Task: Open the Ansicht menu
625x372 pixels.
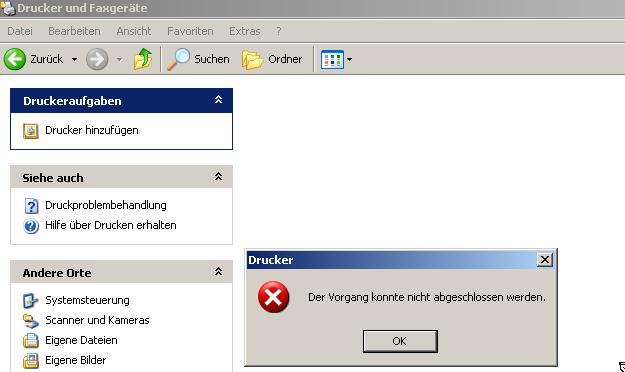Action: click(134, 31)
